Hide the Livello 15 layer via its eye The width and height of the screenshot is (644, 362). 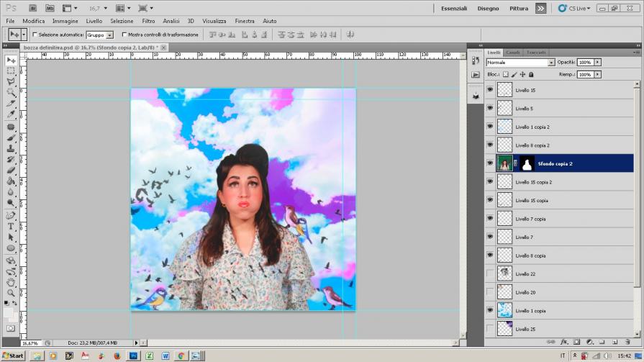(x=490, y=90)
